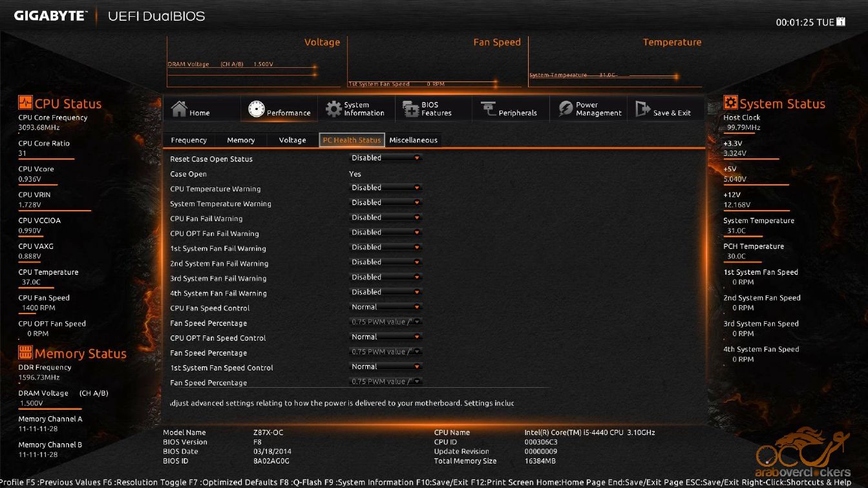
Task: Select the Memory tab
Action: (240, 140)
